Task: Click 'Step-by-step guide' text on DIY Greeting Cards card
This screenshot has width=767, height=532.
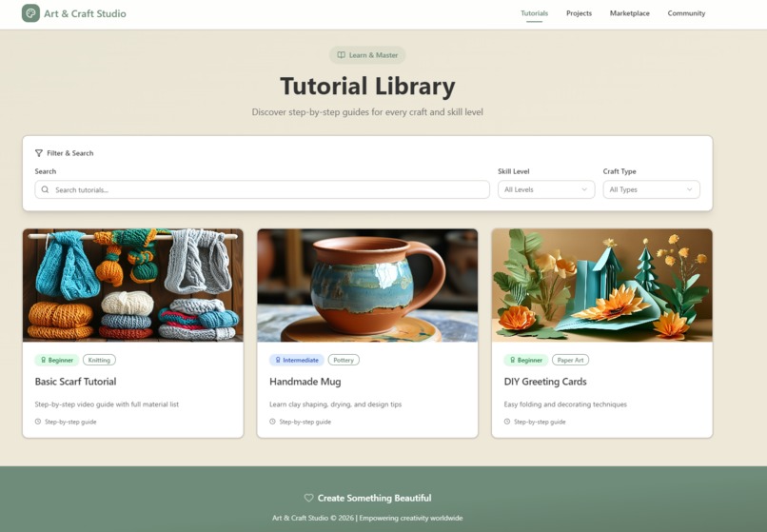Action: coord(540,422)
